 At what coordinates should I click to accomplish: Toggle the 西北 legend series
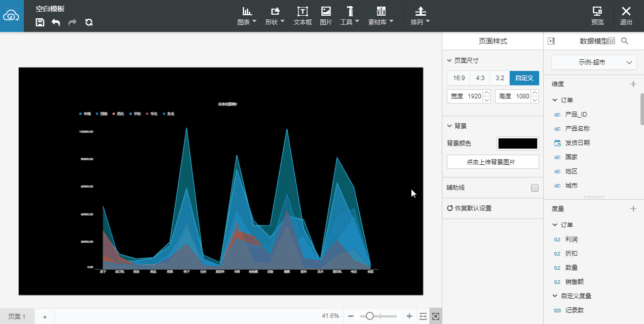119,114
